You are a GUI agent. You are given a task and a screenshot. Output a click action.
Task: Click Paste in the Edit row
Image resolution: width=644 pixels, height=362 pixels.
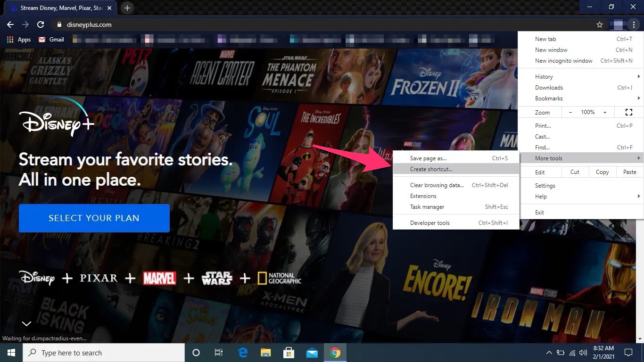(630, 172)
